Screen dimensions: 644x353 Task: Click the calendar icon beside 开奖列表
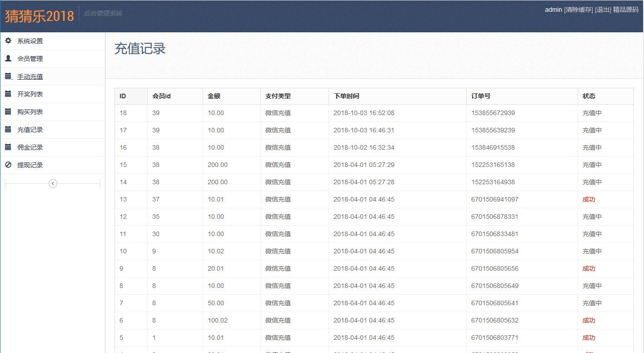click(x=8, y=94)
